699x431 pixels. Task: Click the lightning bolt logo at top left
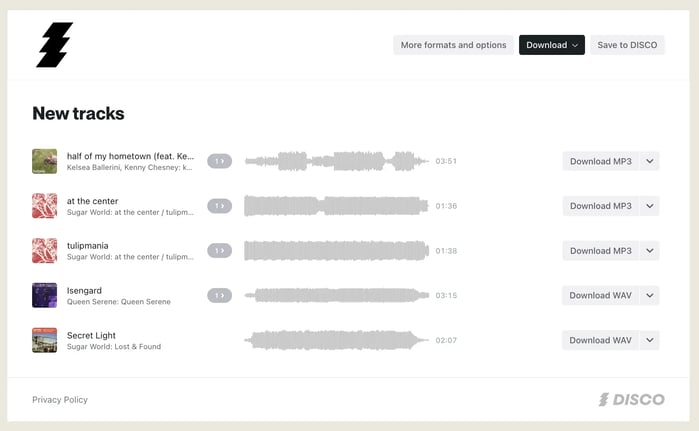[54, 45]
